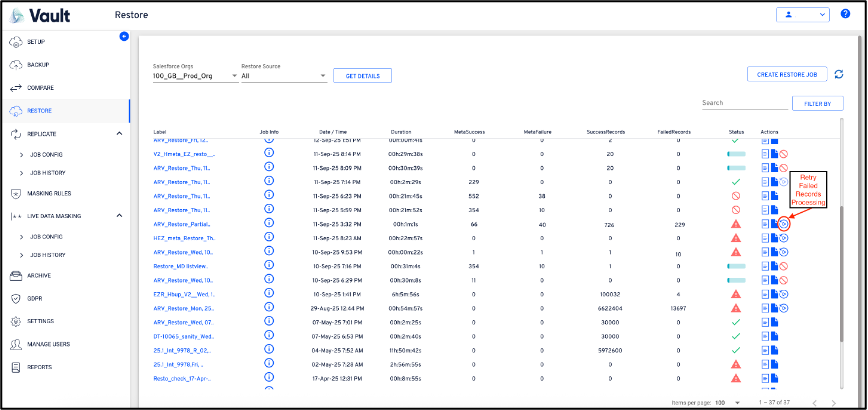868x410 pixels.
Task: Open the user account menu
Action: [802, 16]
